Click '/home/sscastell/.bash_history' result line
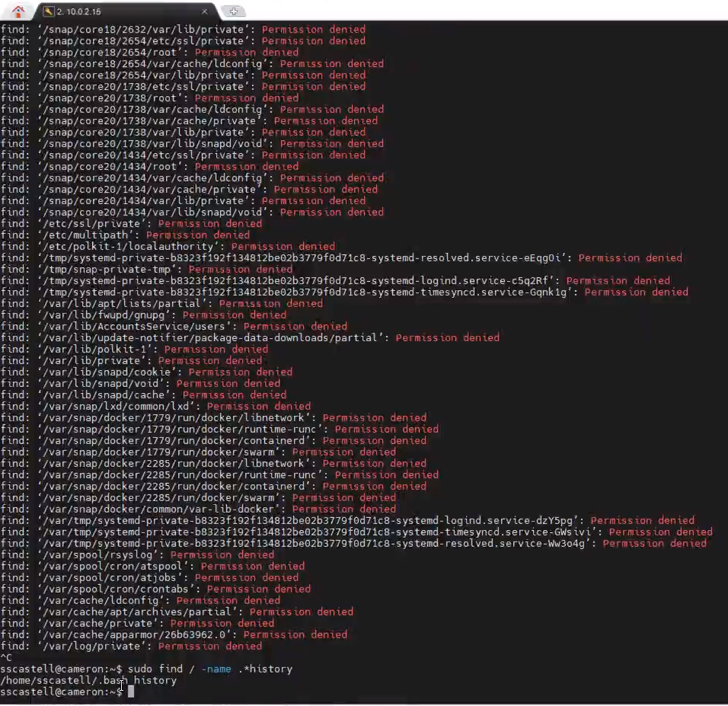The height and width of the screenshot is (706, 728). point(88,680)
